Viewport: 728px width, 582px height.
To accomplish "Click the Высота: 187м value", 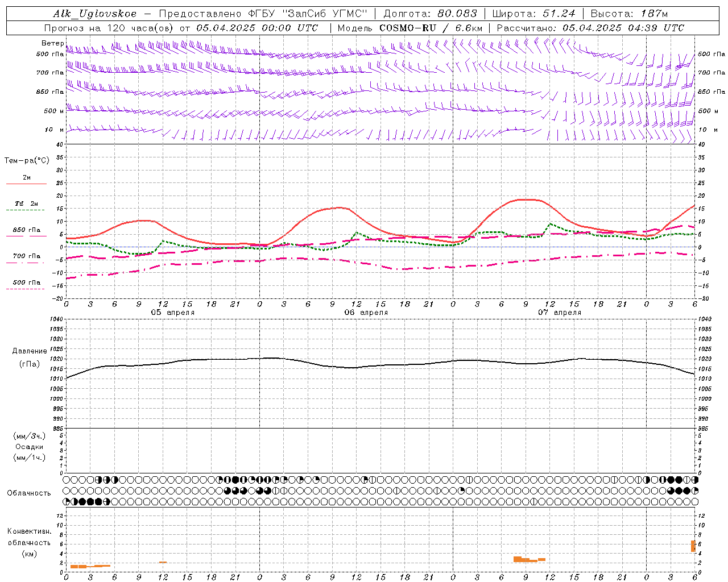I will [629, 14].
